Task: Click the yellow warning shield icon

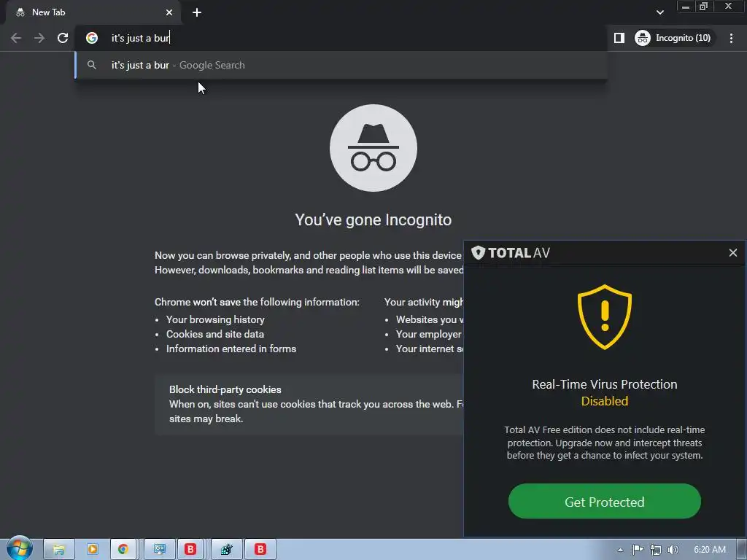Action: 605,317
